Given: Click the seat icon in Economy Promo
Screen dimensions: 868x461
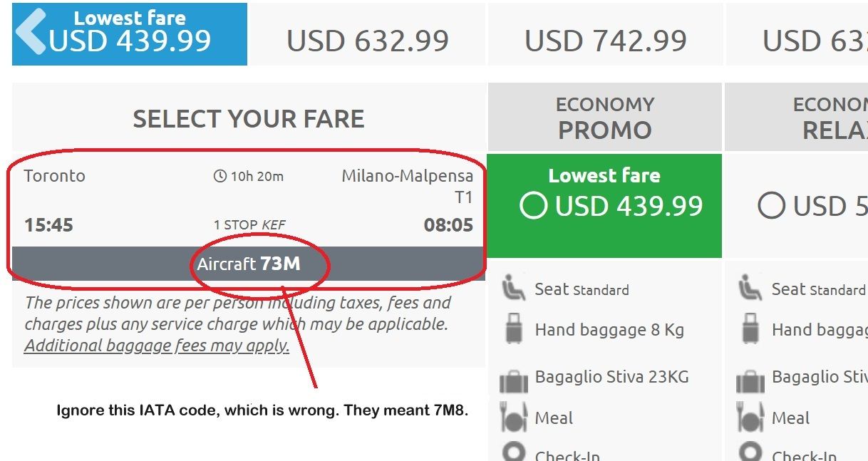Looking at the screenshot, I should pos(512,288).
